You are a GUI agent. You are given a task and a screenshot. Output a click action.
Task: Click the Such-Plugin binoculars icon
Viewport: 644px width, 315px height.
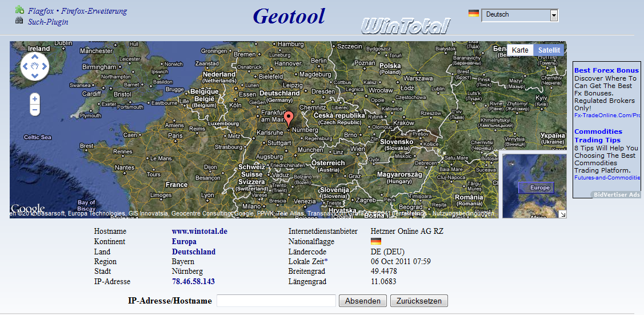click(19, 21)
